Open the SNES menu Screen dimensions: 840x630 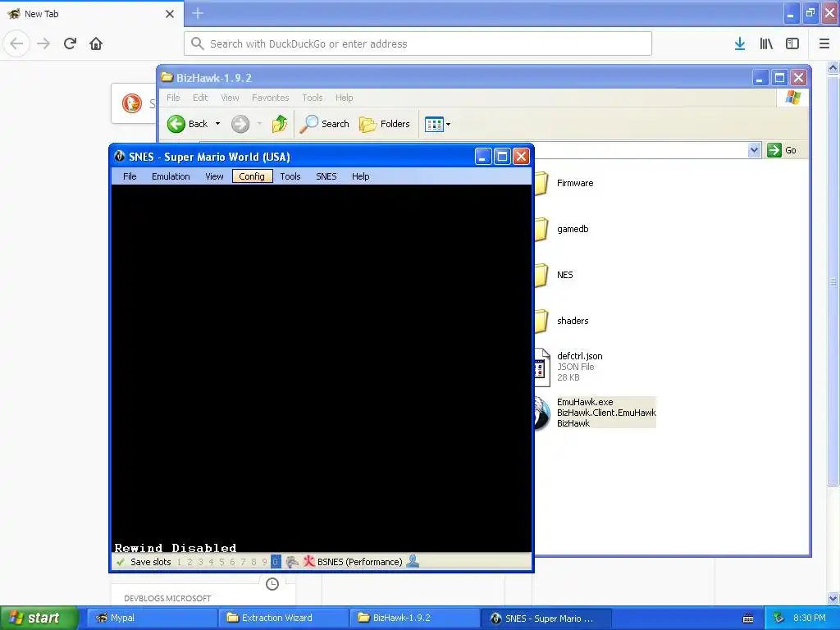[x=326, y=176]
